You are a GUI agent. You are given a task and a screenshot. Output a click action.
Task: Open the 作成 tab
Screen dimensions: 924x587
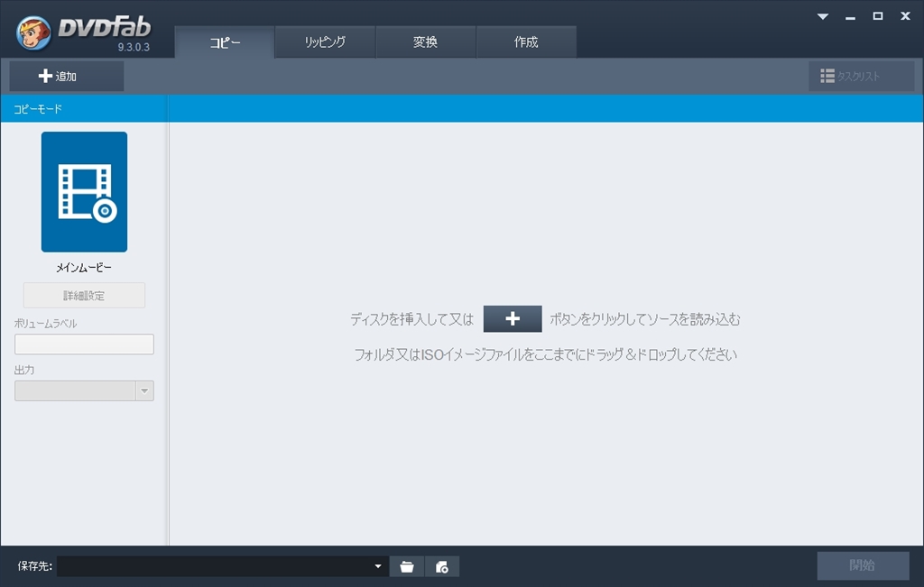tap(526, 41)
